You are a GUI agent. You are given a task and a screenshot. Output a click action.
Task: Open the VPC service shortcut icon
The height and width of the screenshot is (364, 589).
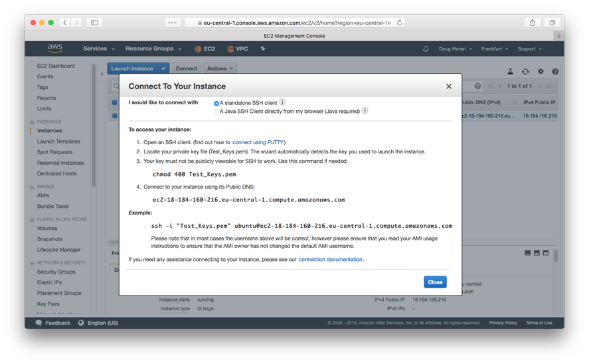230,49
